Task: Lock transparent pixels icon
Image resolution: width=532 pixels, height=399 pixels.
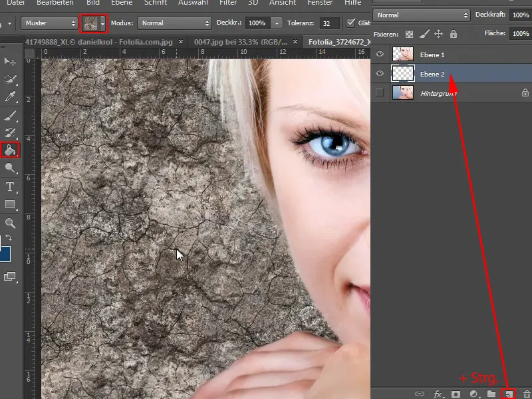Action: coord(410,34)
